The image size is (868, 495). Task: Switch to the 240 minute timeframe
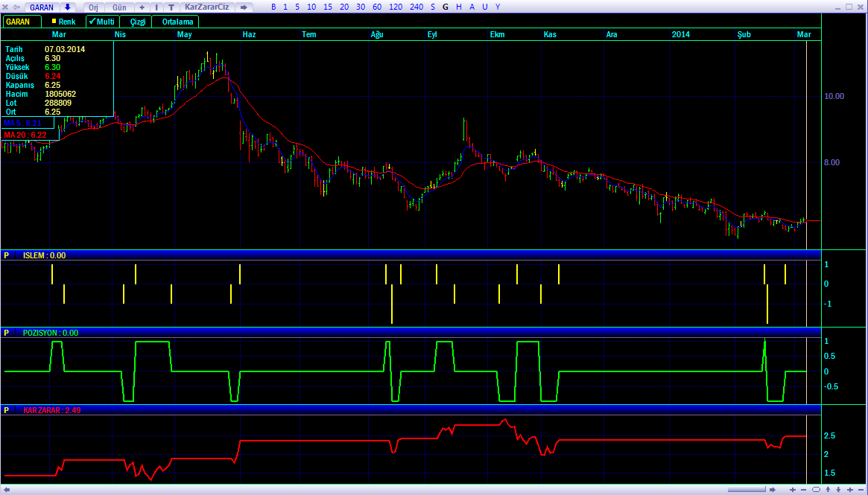(x=416, y=7)
